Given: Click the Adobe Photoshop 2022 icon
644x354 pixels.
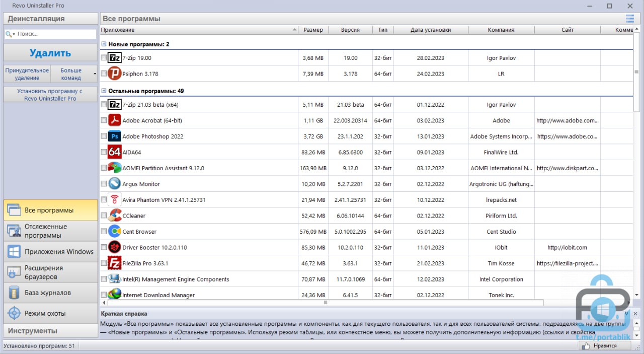Looking at the screenshot, I should point(115,136).
